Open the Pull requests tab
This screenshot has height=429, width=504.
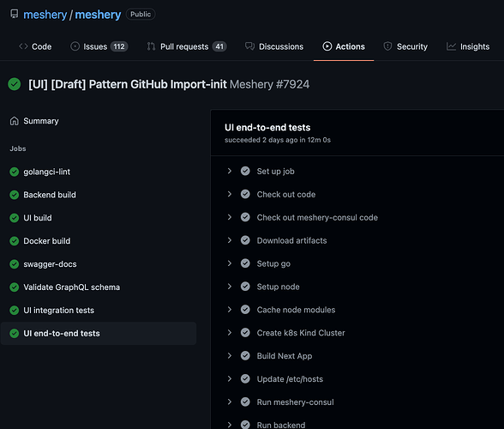[x=187, y=46]
